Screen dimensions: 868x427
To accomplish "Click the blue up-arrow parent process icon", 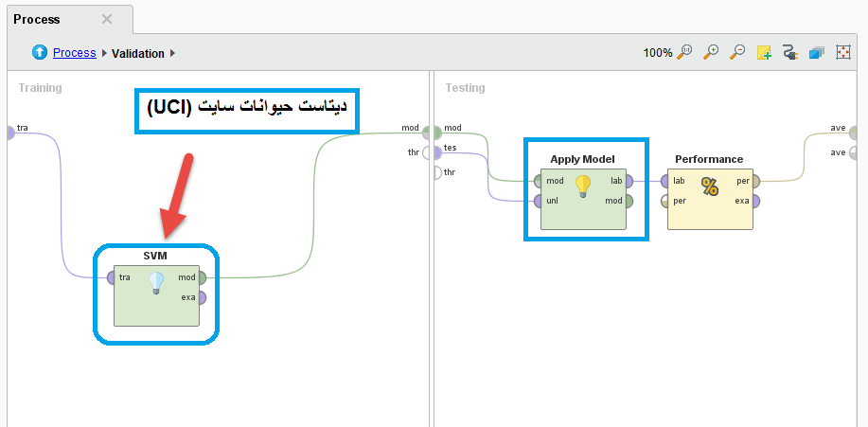I will point(40,53).
